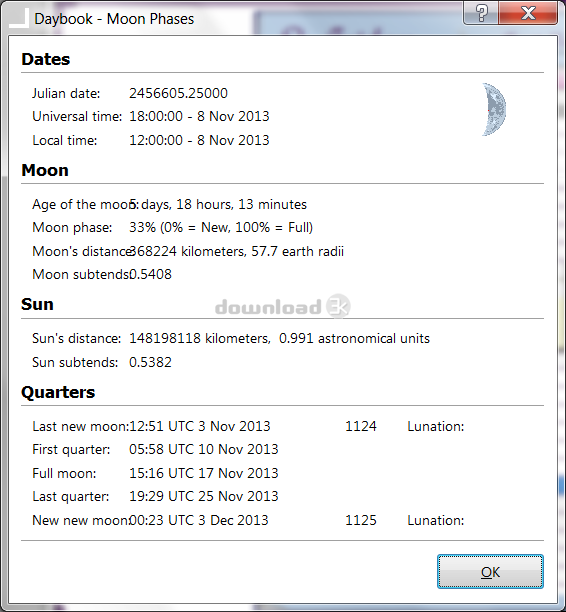Click the Quarters section heading
Screen dimensions: 566x612
tap(58, 393)
